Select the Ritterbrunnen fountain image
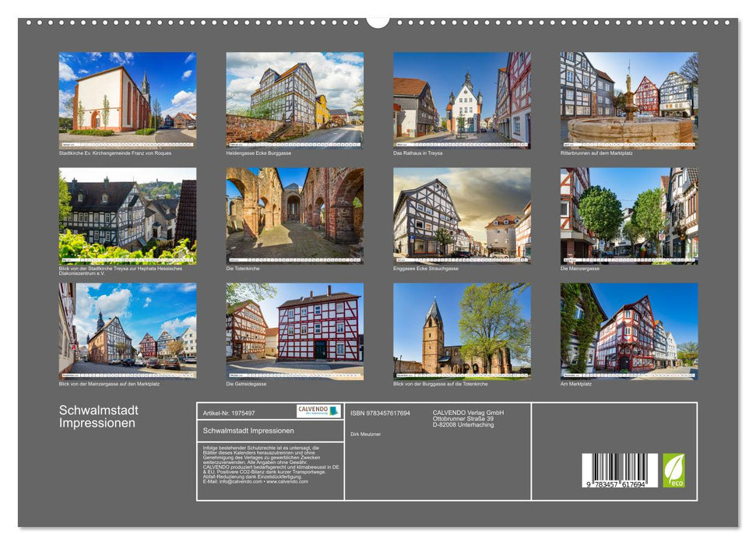This screenshot has width=756, height=545. tap(626, 97)
